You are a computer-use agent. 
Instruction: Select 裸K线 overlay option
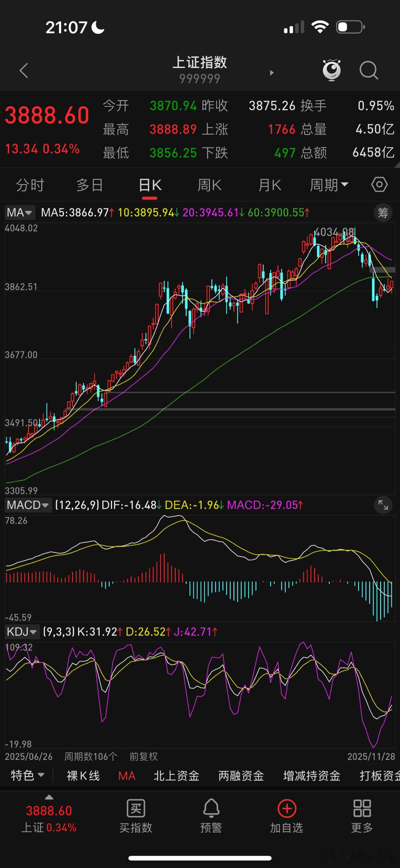[83, 776]
